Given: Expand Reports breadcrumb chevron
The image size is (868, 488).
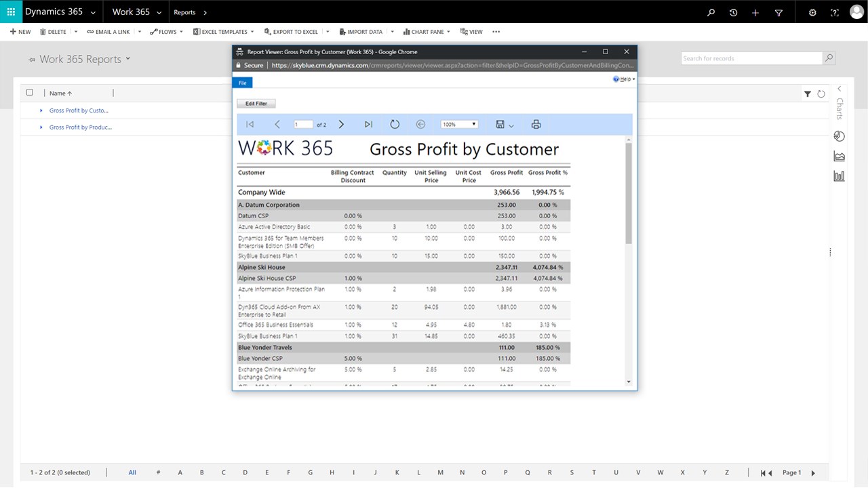Looking at the screenshot, I should pos(205,12).
